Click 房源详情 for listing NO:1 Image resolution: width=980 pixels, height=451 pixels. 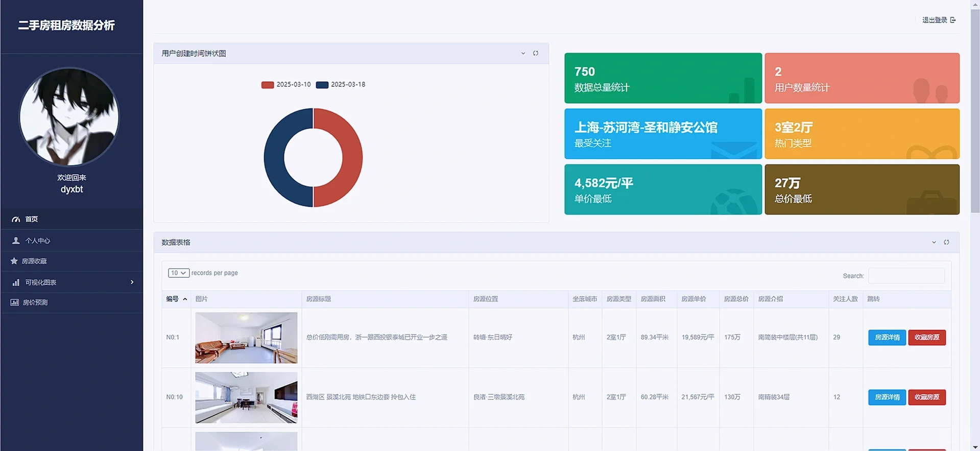tap(887, 338)
